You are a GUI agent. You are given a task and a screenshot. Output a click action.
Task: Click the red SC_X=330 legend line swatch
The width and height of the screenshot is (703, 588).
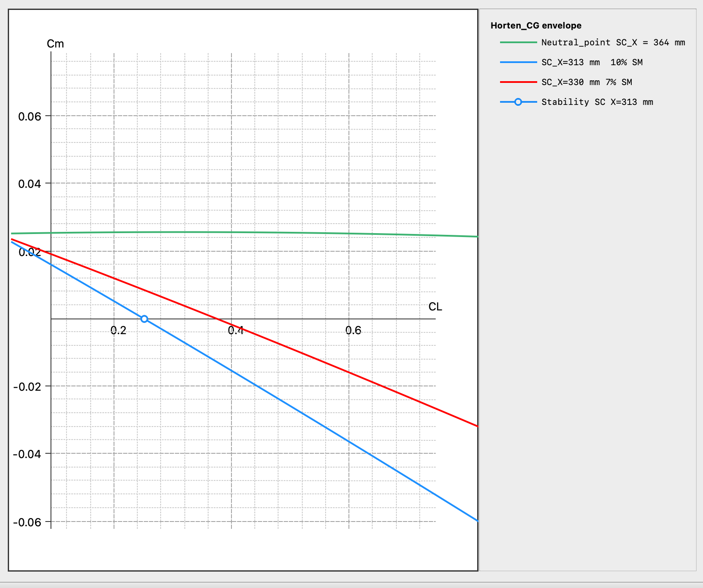pyautogui.click(x=518, y=82)
